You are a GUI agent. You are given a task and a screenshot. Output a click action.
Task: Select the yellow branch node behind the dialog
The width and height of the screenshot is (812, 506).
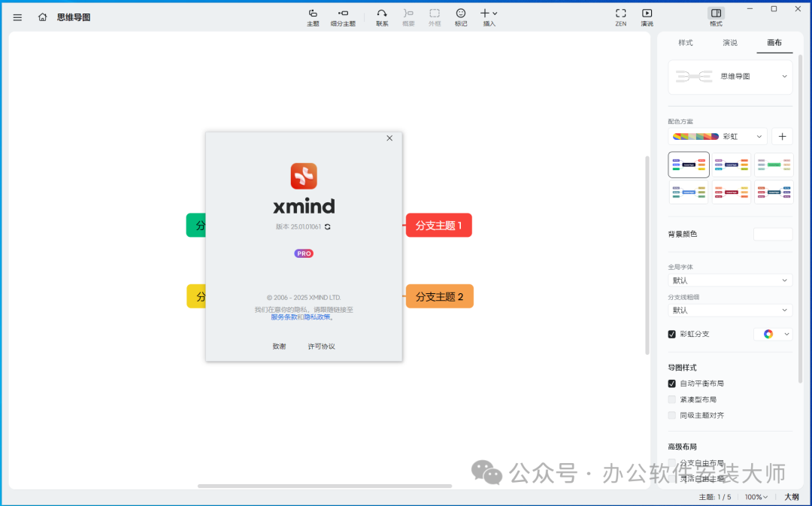point(196,296)
